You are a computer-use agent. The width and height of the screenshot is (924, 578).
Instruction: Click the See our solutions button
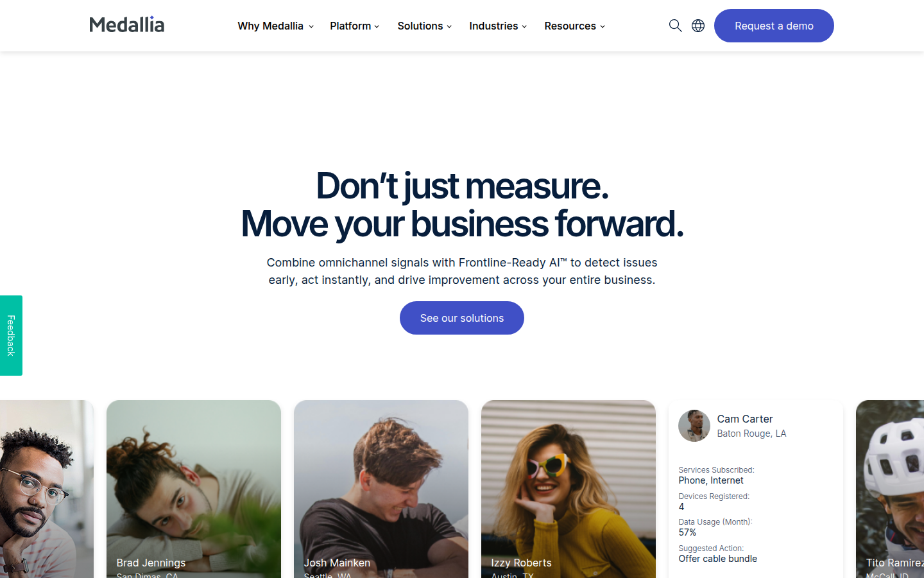click(x=462, y=318)
